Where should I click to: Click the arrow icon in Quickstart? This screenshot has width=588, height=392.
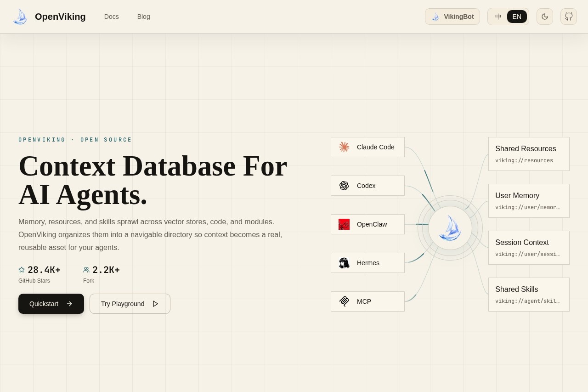(69, 304)
